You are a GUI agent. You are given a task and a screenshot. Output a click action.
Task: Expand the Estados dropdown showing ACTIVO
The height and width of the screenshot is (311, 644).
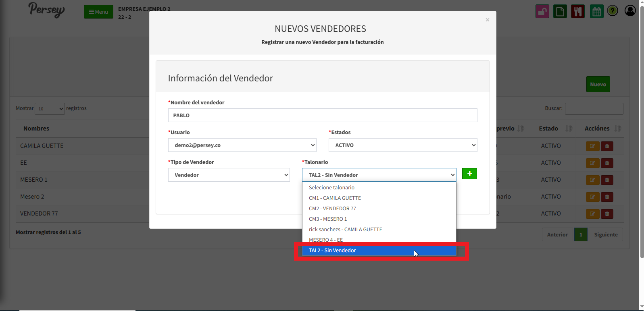pos(402,145)
